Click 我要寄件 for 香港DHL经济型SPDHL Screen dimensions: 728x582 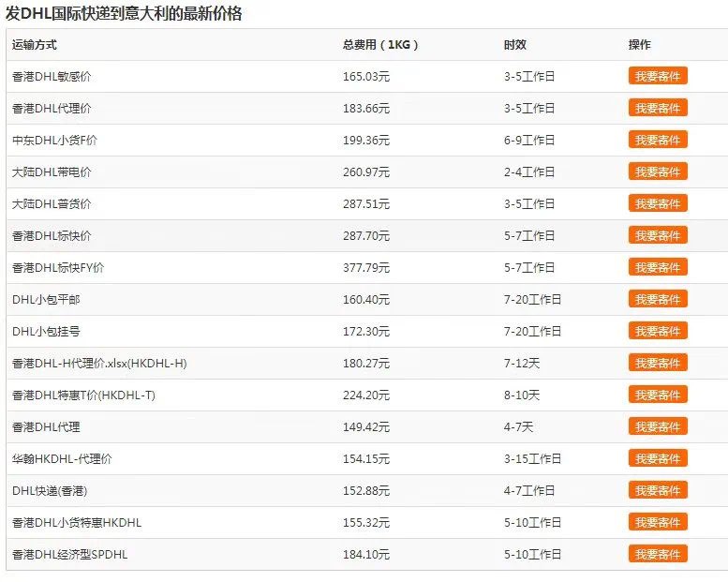coord(658,554)
